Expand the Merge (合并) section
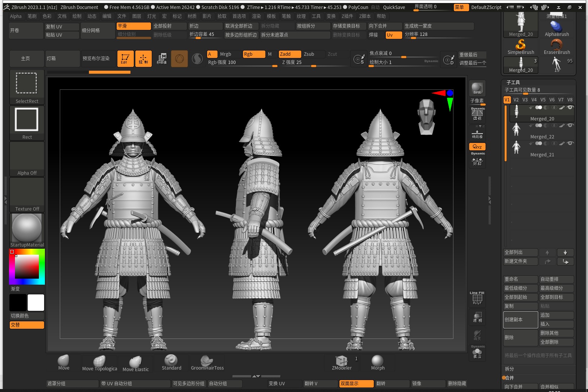This screenshot has width=588, height=392. pyautogui.click(x=509, y=378)
